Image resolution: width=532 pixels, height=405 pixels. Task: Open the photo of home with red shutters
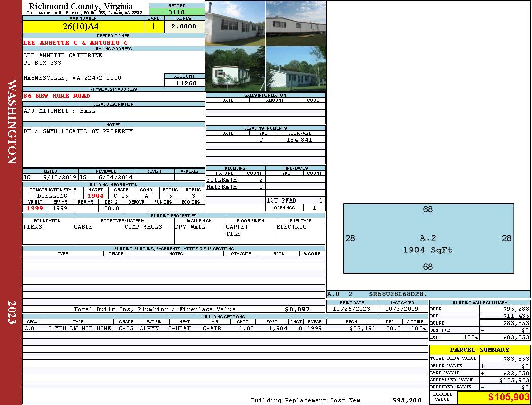point(235,69)
